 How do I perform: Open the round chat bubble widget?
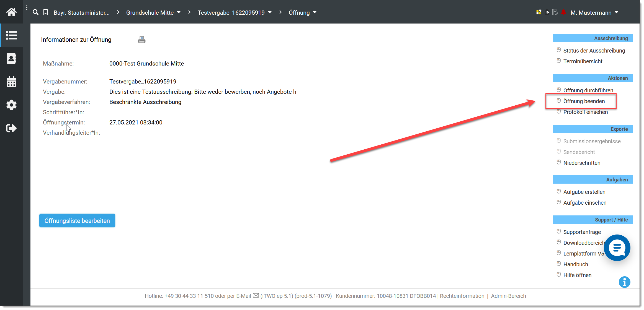tap(617, 248)
